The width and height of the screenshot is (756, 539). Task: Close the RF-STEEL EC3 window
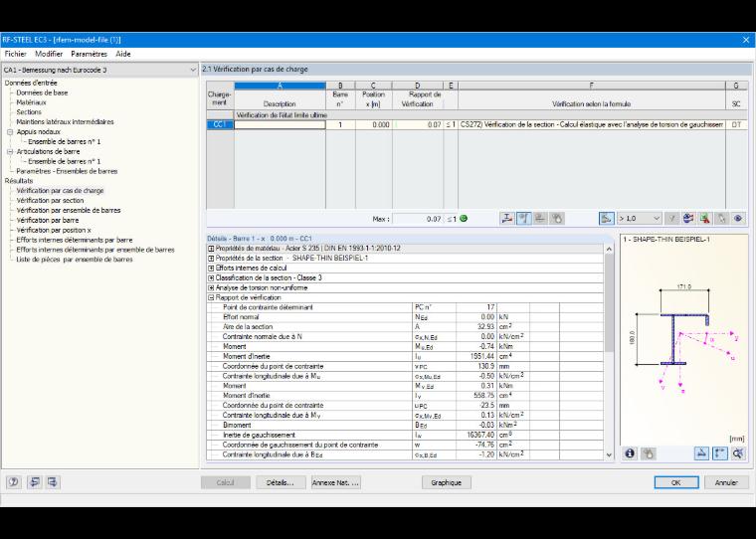[745, 40]
